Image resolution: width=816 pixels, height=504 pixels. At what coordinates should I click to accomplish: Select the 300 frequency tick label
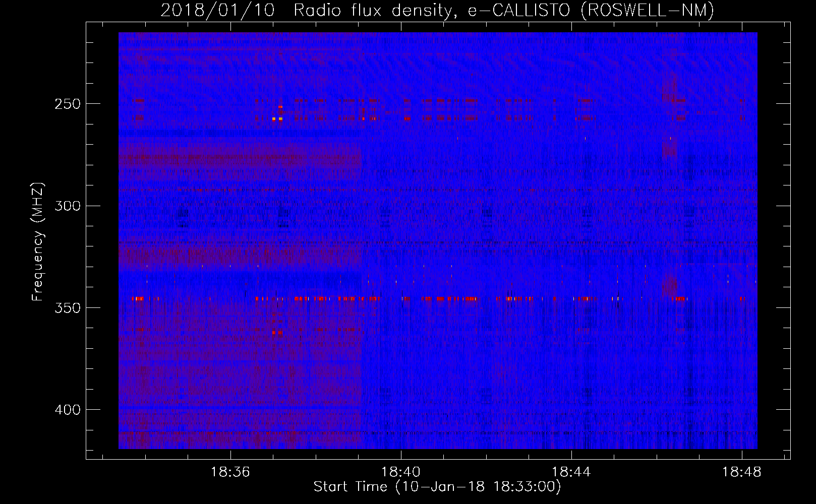[x=68, y=206]
